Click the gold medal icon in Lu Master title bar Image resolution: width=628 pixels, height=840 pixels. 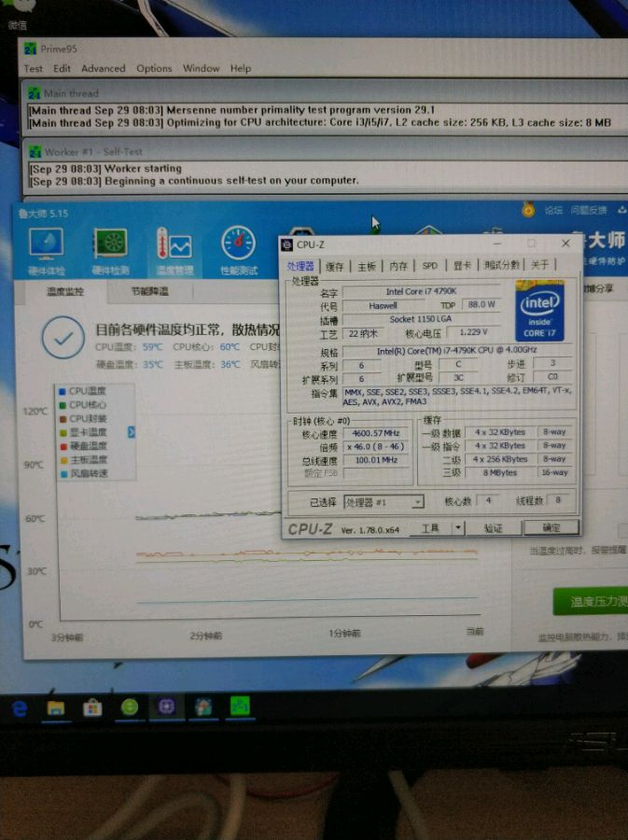click(x=528, y=209)
